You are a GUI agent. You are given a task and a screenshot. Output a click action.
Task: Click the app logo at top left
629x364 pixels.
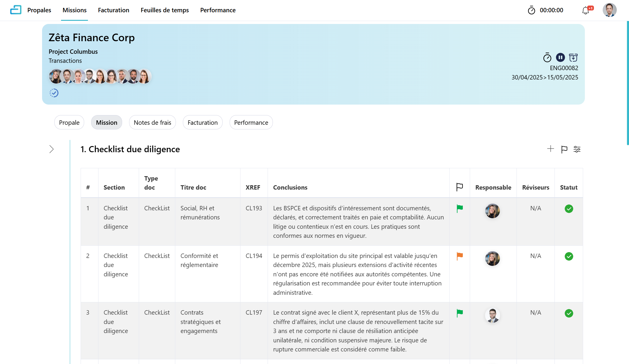click(15, 10)
